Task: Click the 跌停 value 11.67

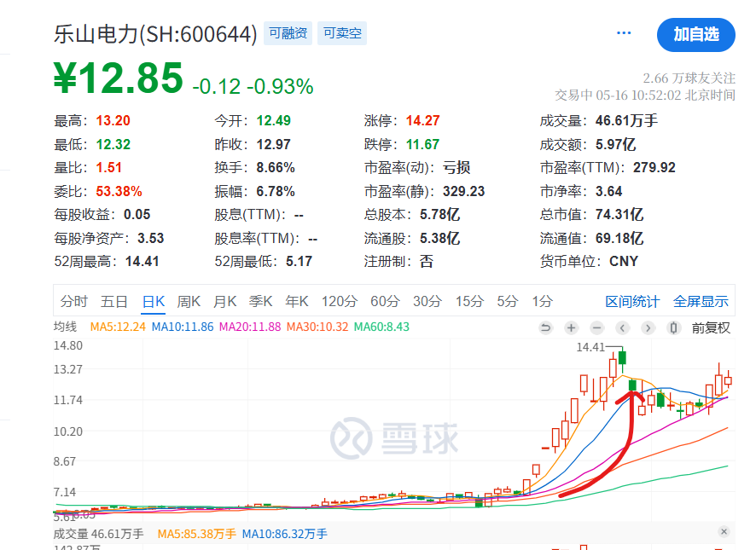Action: tap(423, 144)
